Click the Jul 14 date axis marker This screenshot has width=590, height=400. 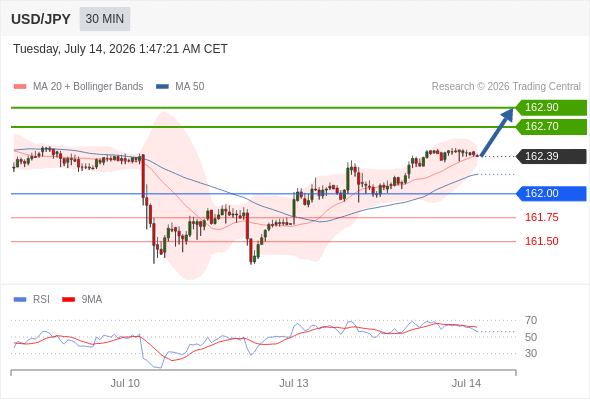pyautogui.click(x=466, y=383)
